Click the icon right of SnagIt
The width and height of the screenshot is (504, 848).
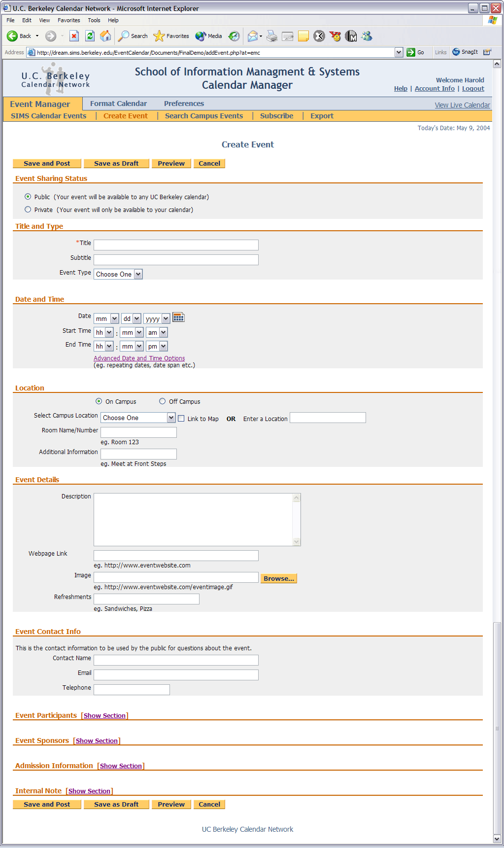[487, 52]
